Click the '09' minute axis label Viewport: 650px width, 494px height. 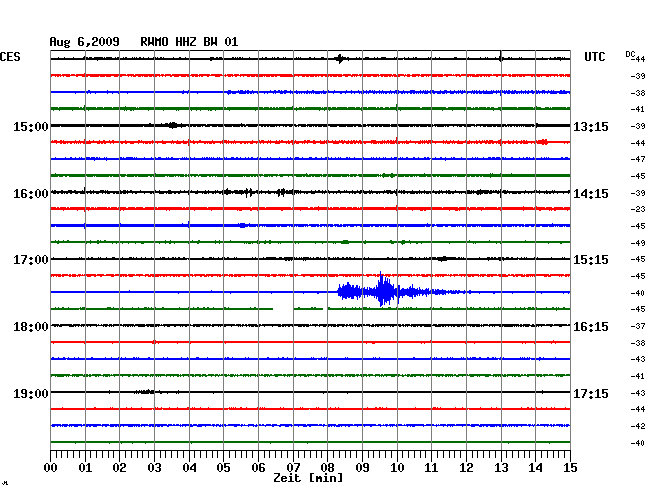[x=362, y=468]
